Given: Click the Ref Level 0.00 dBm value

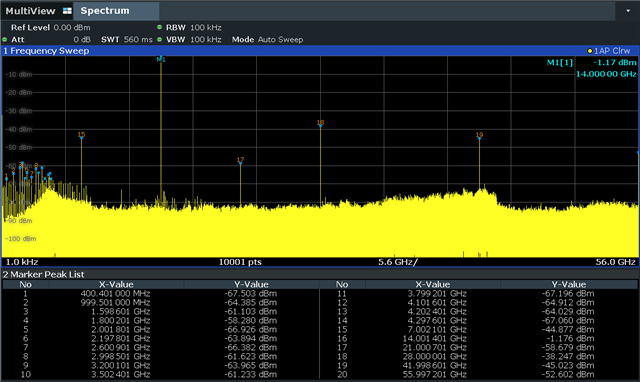Looking at the screenshot, I should 51,27.
